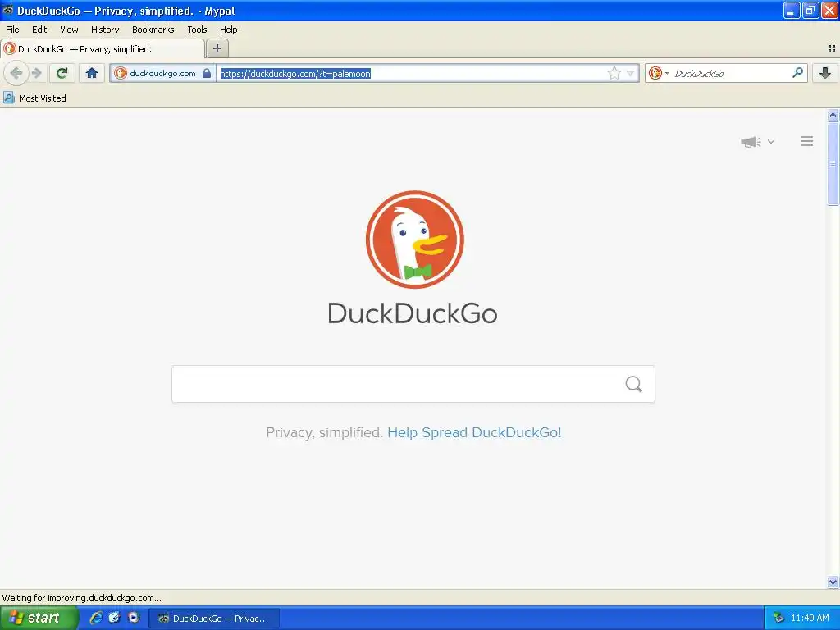Image resolution: width=840 pixels, height=630 pixels.
Task: Click the 'Waiting for improving.duckduckgo.com...' status text
Action: (x=81, y=598)
